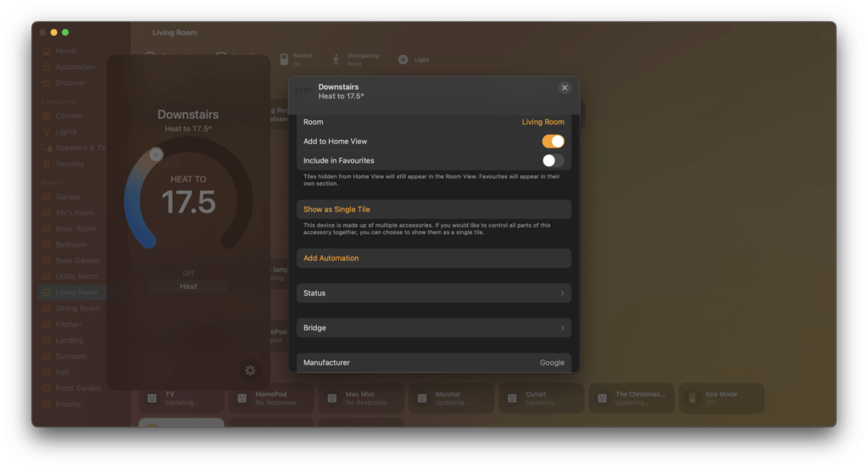Click the Outlet accessory tile

coord(542,398)
